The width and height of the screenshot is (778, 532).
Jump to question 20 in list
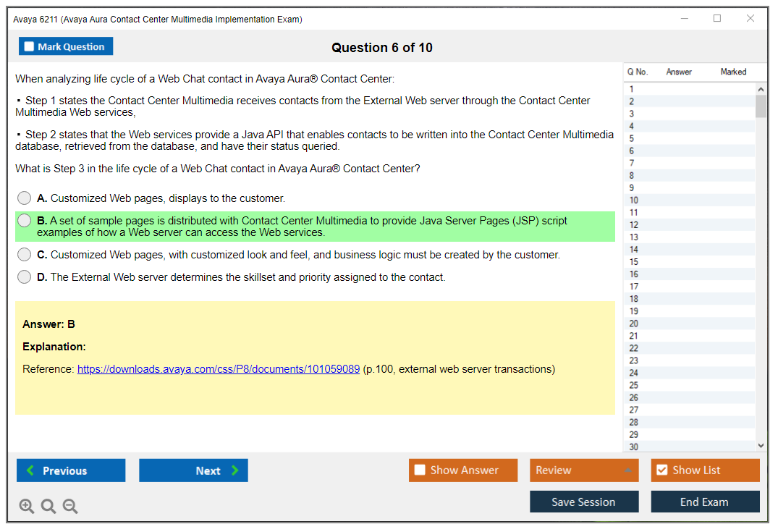634,324
